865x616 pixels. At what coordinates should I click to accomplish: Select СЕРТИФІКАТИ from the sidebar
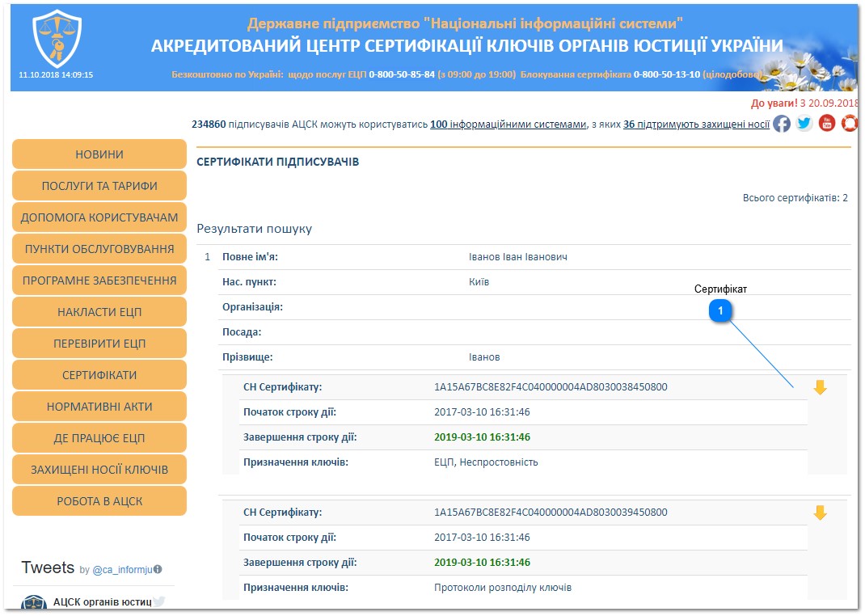pos(99,375)
